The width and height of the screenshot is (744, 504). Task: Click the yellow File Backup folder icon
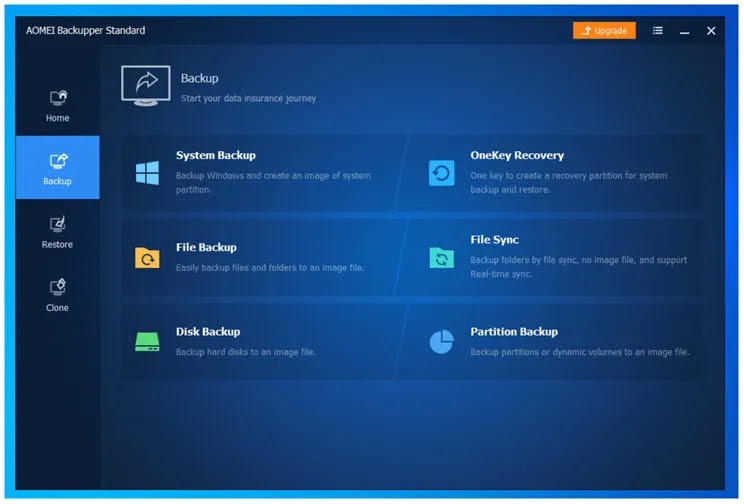point(147,258)
